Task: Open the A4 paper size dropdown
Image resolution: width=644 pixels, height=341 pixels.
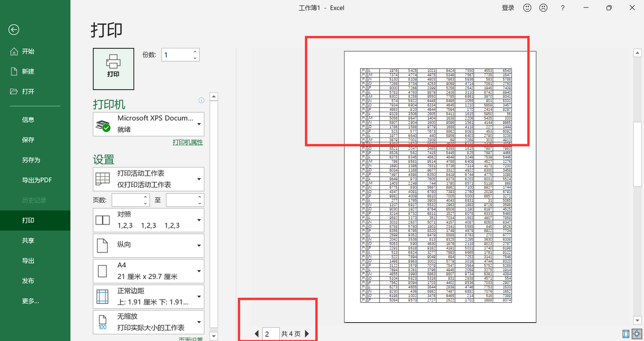Action: coord(149,271)
